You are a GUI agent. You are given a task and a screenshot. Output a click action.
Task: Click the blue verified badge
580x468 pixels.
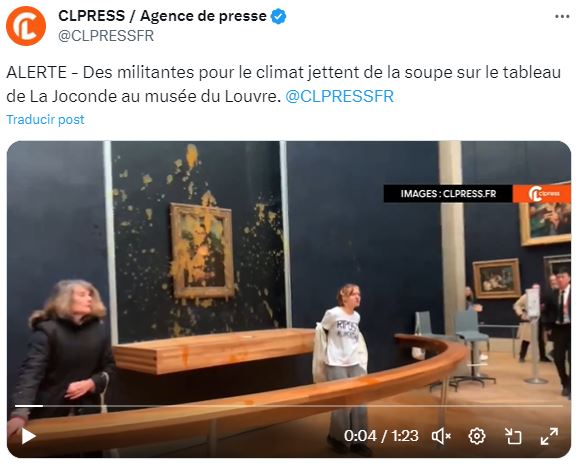click(279, 17)
